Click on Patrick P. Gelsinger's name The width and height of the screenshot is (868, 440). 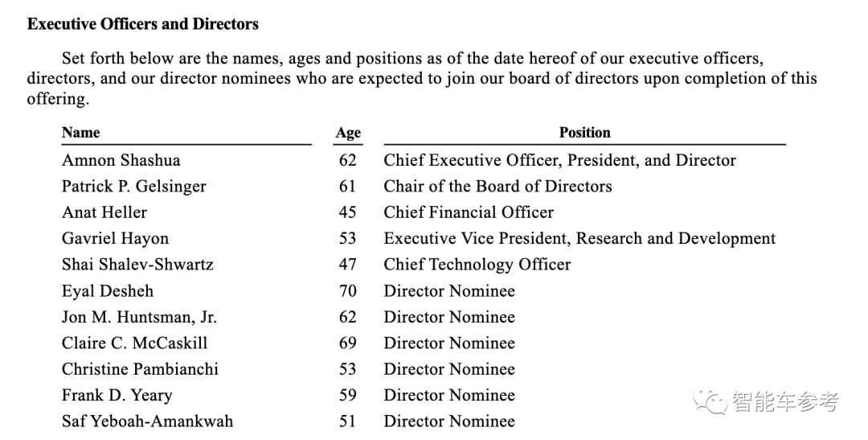pos(134,187)
